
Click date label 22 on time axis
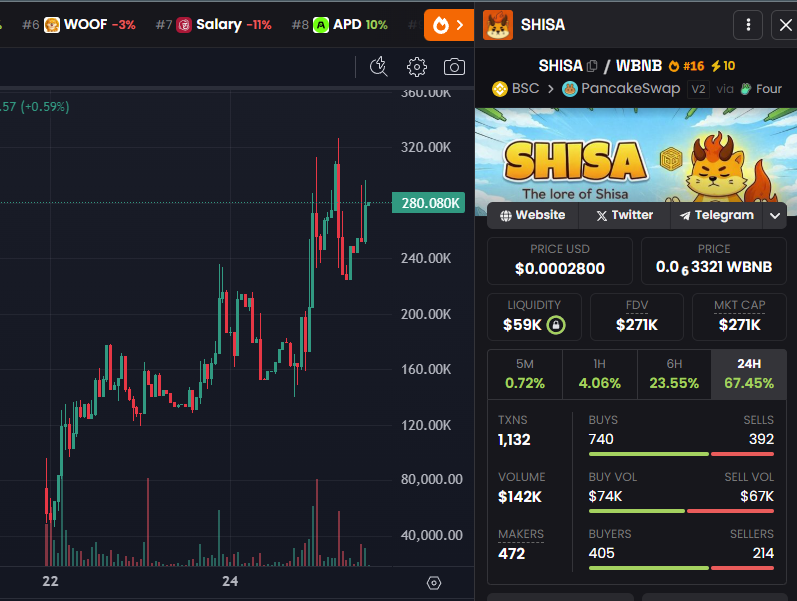pyautogui.click(x=50, y=581)
